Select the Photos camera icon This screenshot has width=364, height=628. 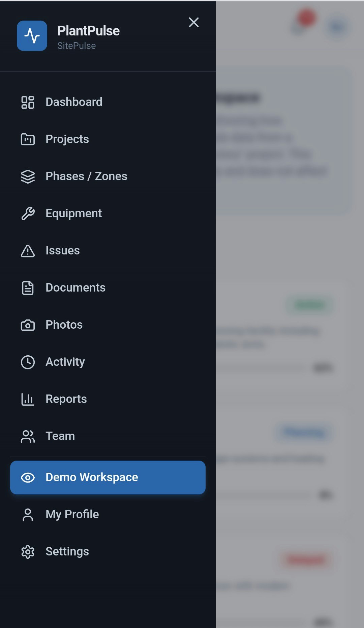28,325
